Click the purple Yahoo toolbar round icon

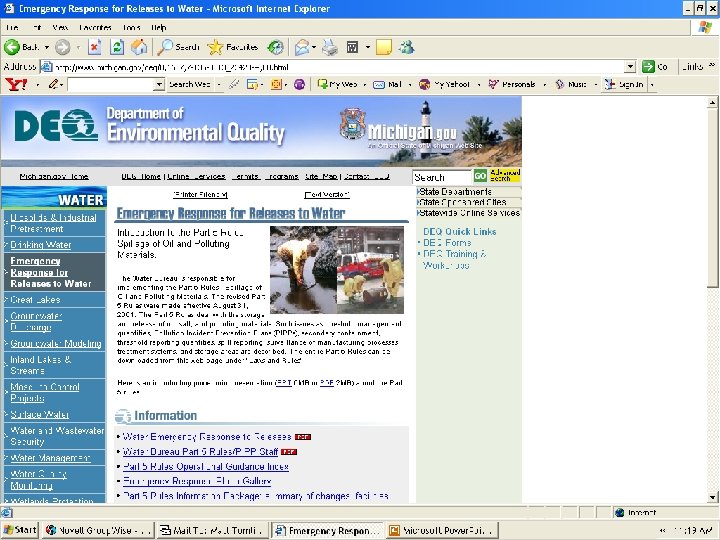pos(299,84)
